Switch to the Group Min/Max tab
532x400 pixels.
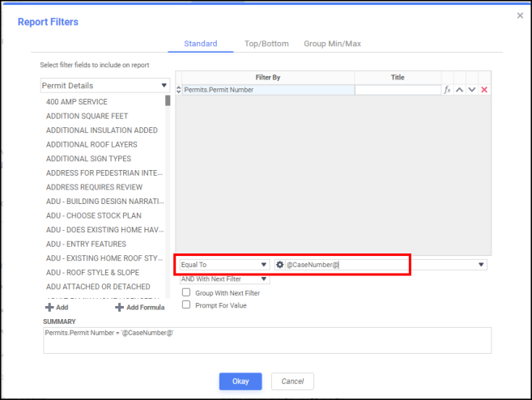(x=332, y=44)
